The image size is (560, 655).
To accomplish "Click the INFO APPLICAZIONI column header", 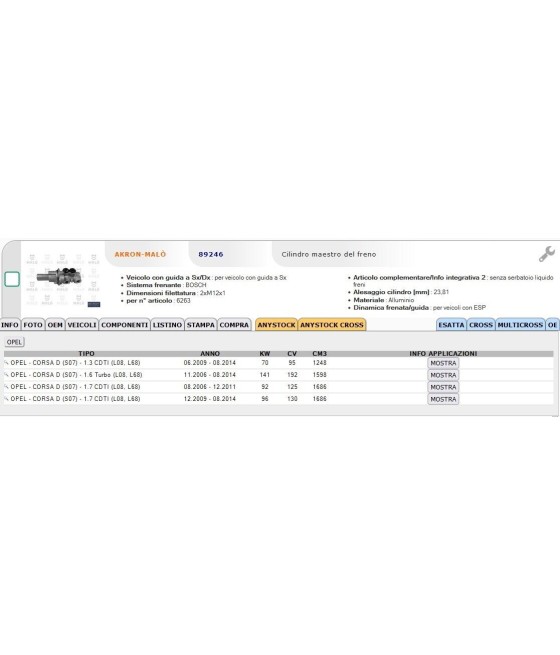I will tap(443, 353).
